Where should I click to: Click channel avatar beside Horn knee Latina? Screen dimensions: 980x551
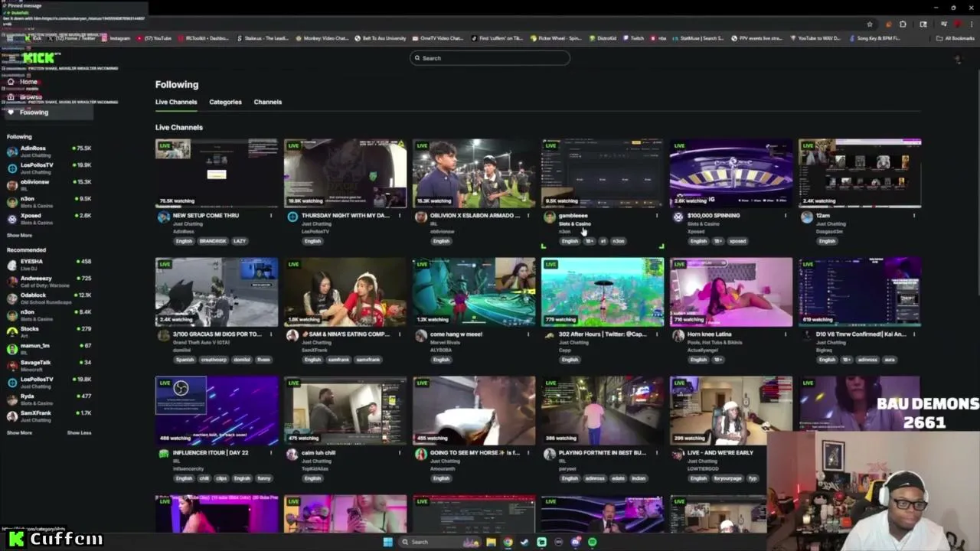(678, 336)
